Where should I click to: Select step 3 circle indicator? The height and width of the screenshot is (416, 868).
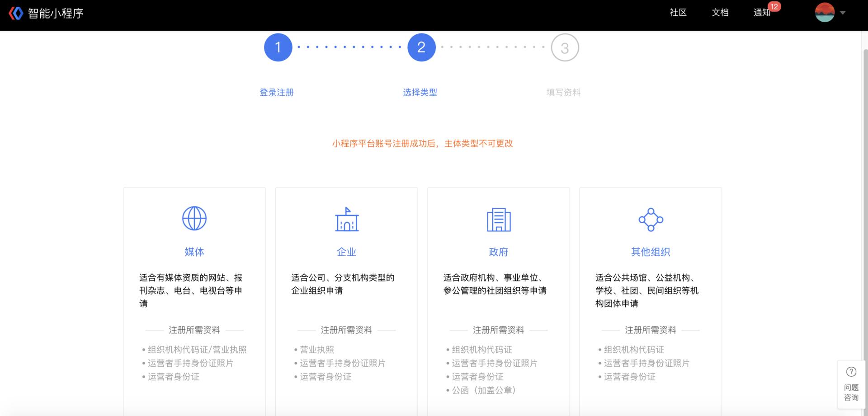click(x=564, y=47)
